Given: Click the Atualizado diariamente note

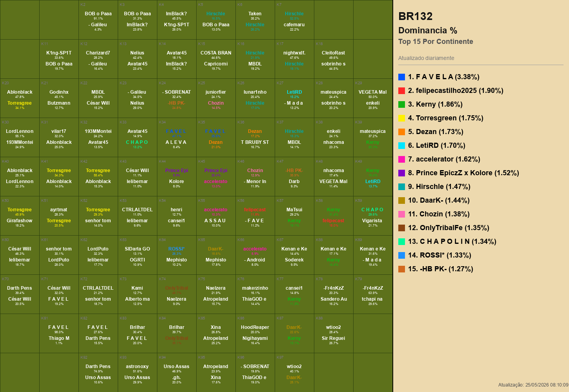Looking at the screenshot, I should pyautogui.click(x=426, y=58).
